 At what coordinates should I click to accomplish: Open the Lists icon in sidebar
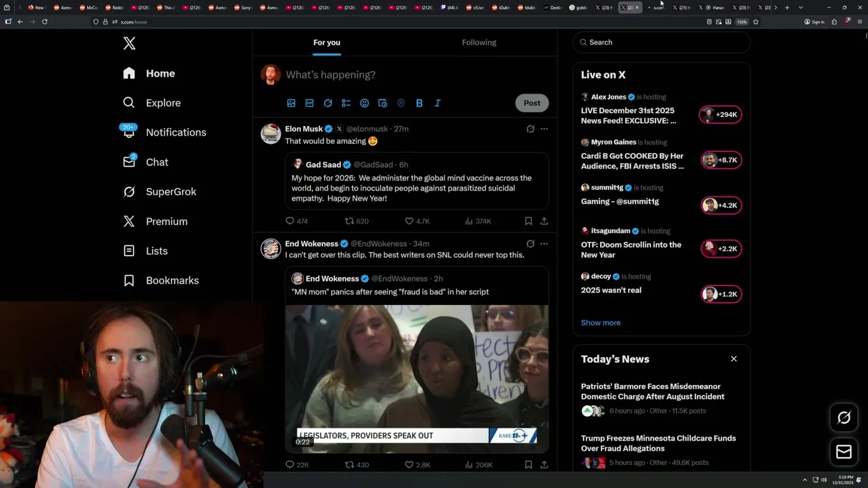[129, 251]
